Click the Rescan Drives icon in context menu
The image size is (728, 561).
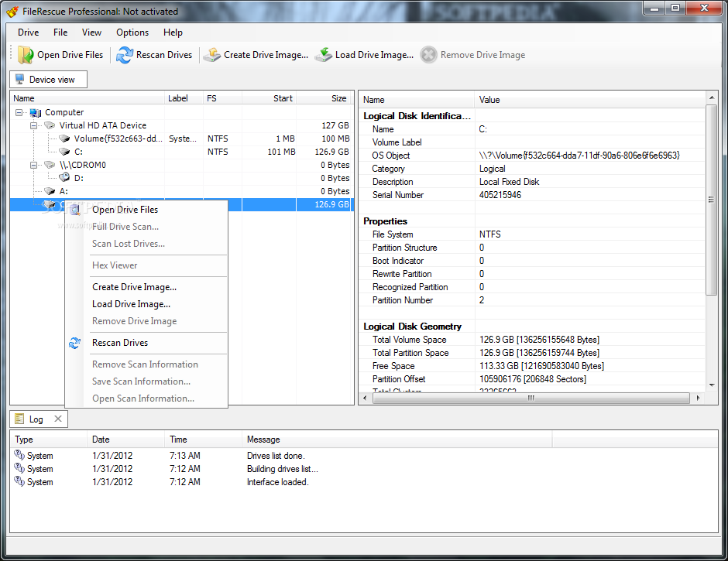point(75,343)
